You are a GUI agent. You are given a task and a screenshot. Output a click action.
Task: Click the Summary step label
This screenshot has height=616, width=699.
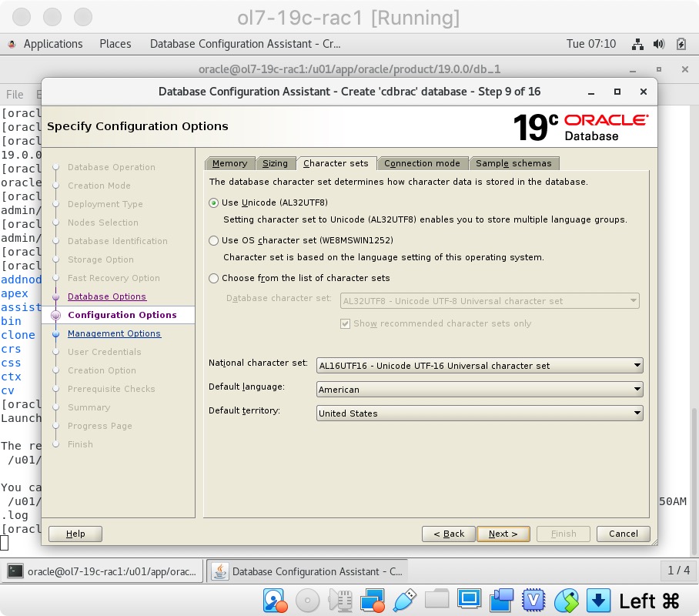(89, 407)
